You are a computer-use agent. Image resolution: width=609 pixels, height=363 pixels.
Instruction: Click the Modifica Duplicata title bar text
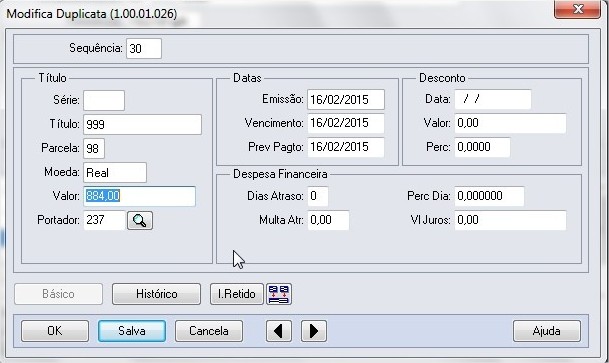[92, 14]
